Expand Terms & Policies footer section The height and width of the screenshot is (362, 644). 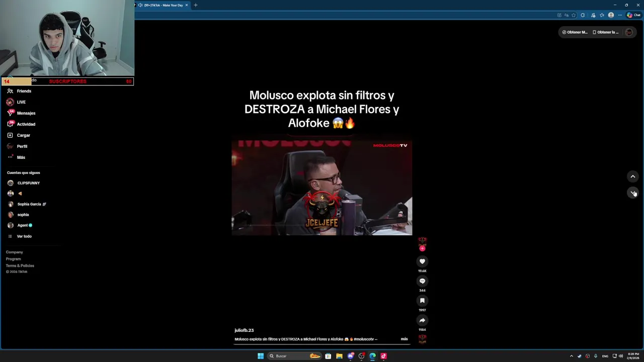20,265
